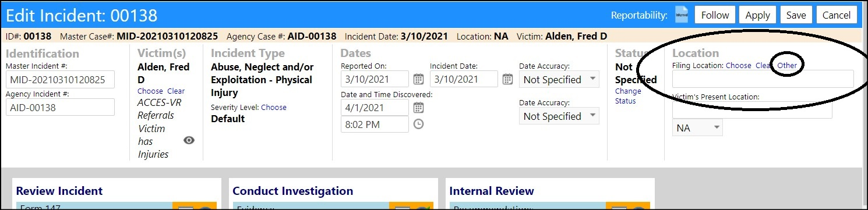Click the Date Discovered field showing 4/1/2021

375,108
